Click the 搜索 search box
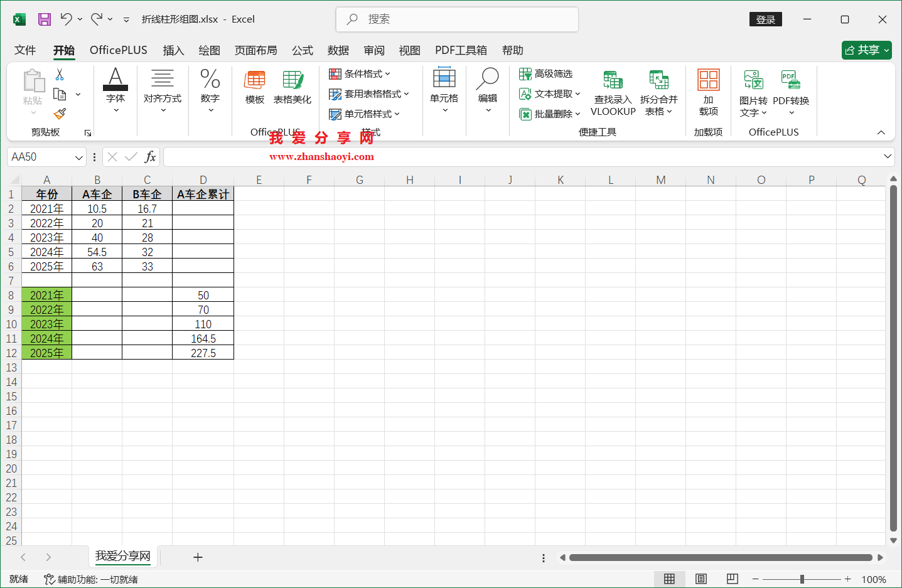The height and width of the screenshot is (588, 902). [x=458, y=19]
